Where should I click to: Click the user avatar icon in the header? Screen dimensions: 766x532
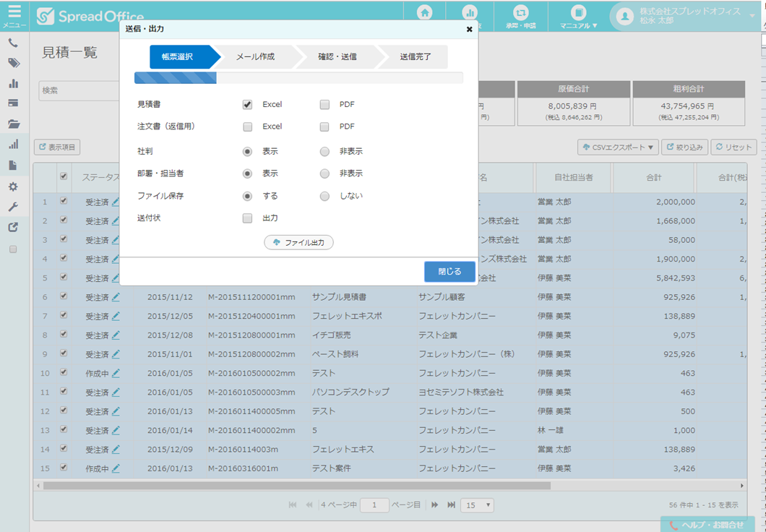[625, 16]
